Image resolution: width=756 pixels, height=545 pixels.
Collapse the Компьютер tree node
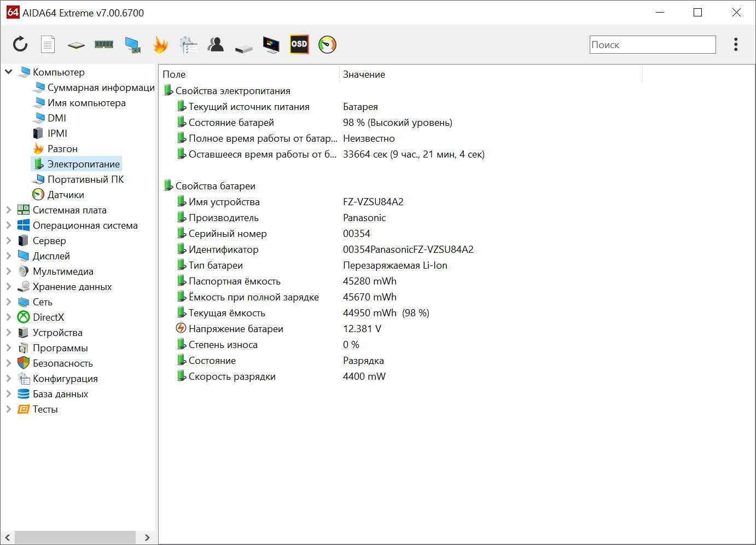coord(8,72)
